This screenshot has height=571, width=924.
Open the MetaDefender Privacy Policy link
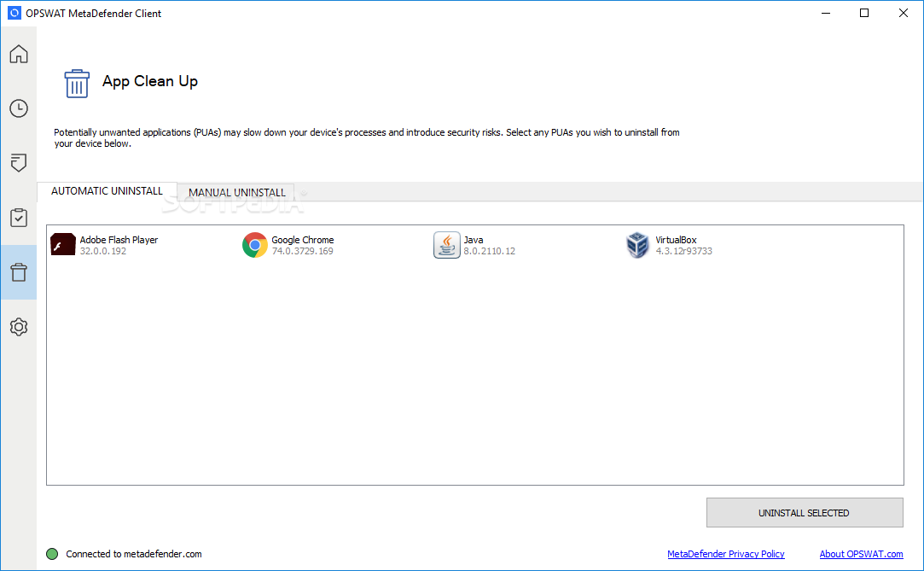click(725, 554)
